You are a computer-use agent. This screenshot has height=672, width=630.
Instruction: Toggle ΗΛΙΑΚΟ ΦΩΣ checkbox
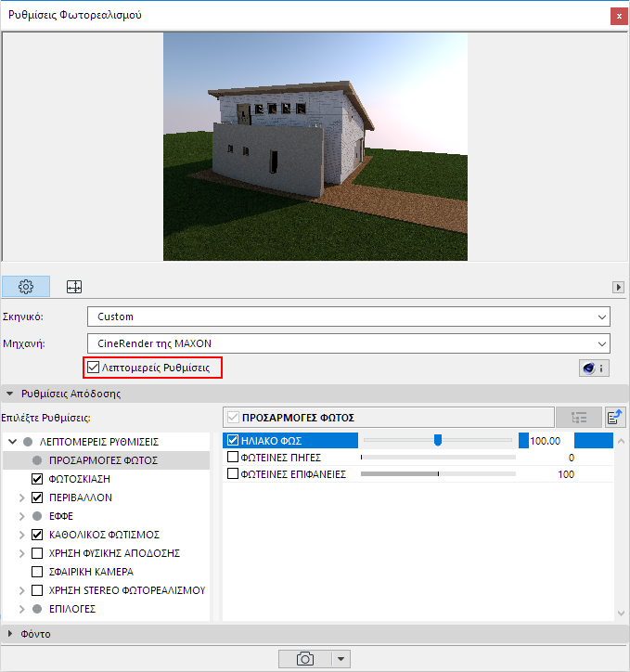coord(233,440)
